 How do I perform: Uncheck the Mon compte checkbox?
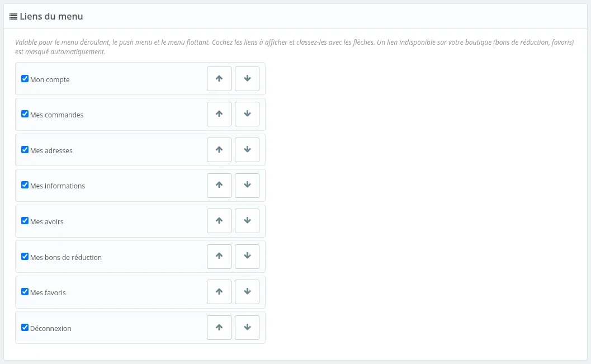pos(25,79)
